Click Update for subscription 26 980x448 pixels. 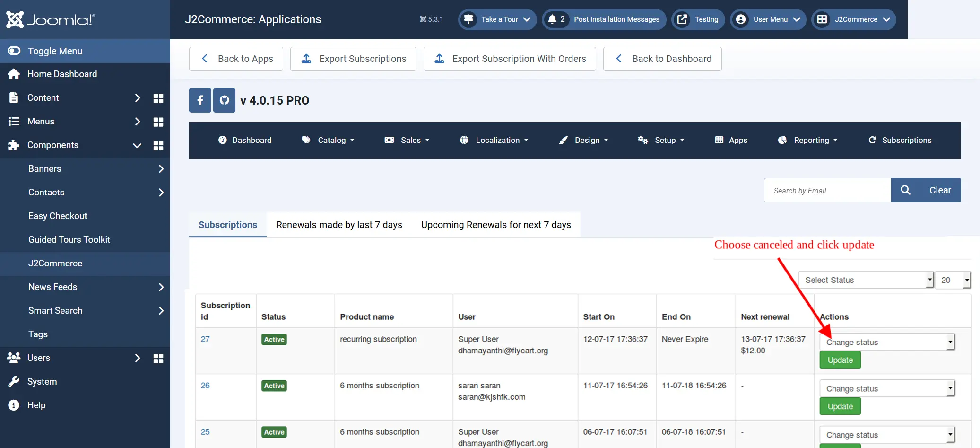(x=840, y=406)
